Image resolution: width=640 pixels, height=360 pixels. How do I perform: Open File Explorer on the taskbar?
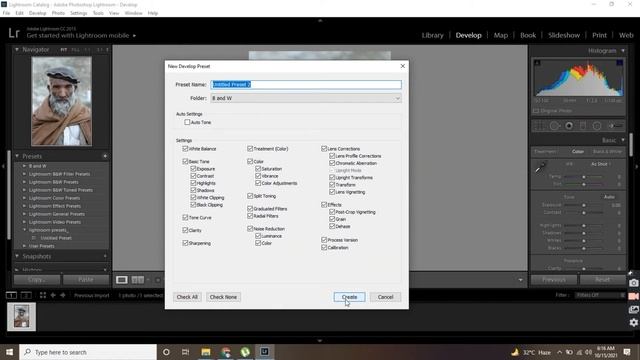(206, 352)
